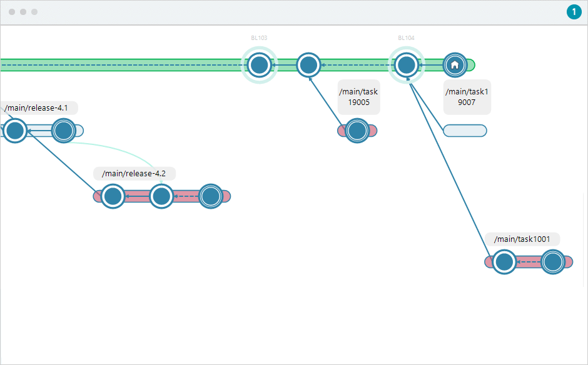Select the BL103 baseline commit node
This screenshot has width=588, height=365.
pos(259,64)
